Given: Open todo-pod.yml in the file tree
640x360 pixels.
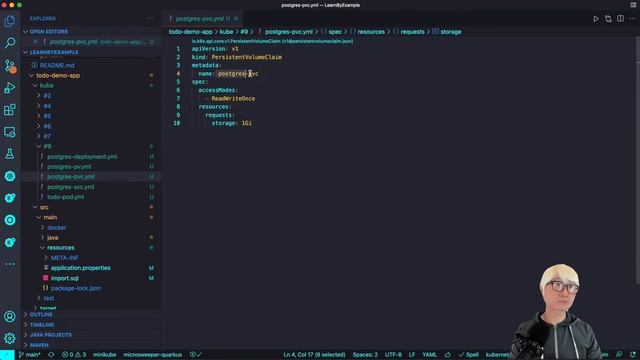Looking at the screenshot, I should (x=65, y=197).
